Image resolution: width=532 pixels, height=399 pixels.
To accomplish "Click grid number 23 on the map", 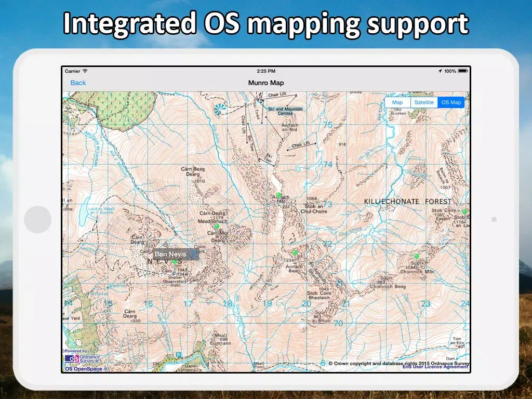I will coord(426,303).
